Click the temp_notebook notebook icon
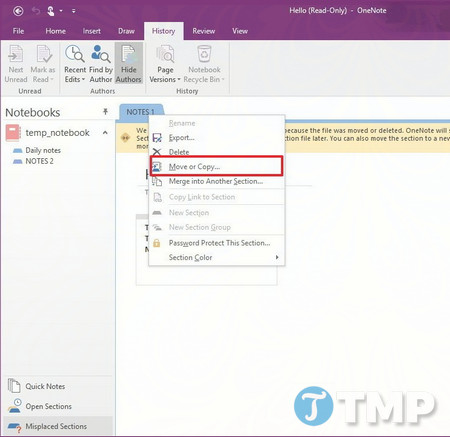Screen dimensions: 450x437 coord(13,133)
